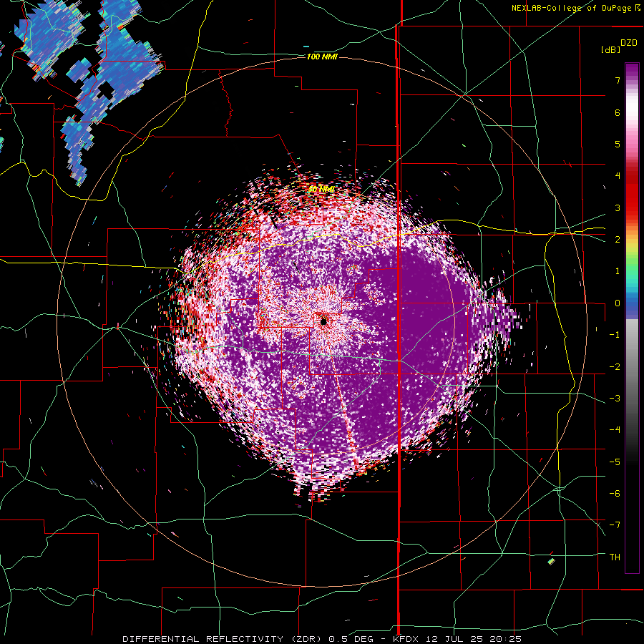The height and width of the screenshot is (644, 644).
Task: Click the 50 NMI range ring label
Action: pyautogui.click(x=321, y=189)
